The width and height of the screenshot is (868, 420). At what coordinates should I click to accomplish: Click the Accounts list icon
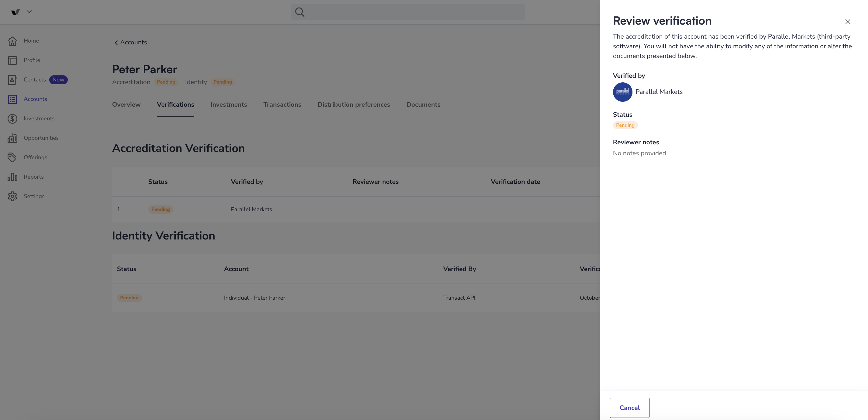[x=12, y=99]
